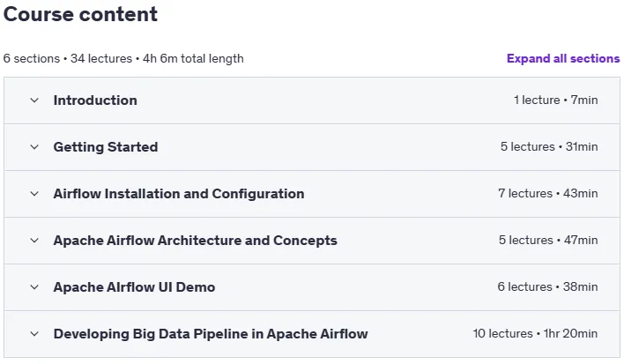Image resolution: width=624 pixels, height=364 pixels.
Task: Click the 7 lectures • 43min label
Action: tap(547, 193)
